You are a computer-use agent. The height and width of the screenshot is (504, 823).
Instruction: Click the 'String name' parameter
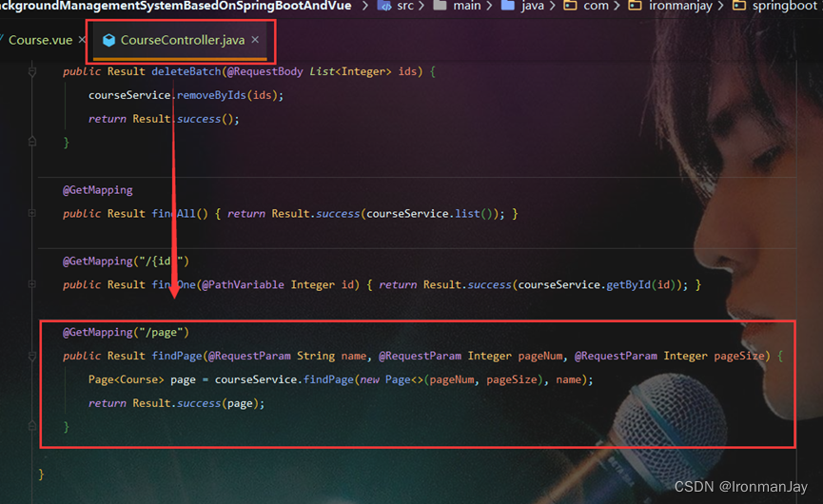pyautogui.click(x=332, y=356)
